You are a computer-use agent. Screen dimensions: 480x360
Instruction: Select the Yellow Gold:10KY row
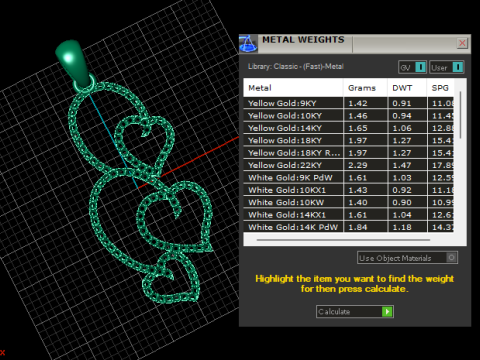[349, 116]
